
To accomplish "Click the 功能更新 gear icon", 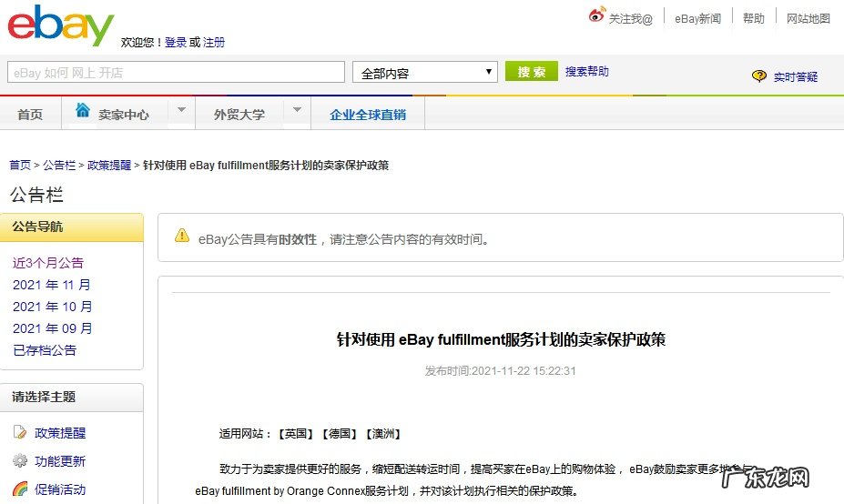I will tap(20, 460).
